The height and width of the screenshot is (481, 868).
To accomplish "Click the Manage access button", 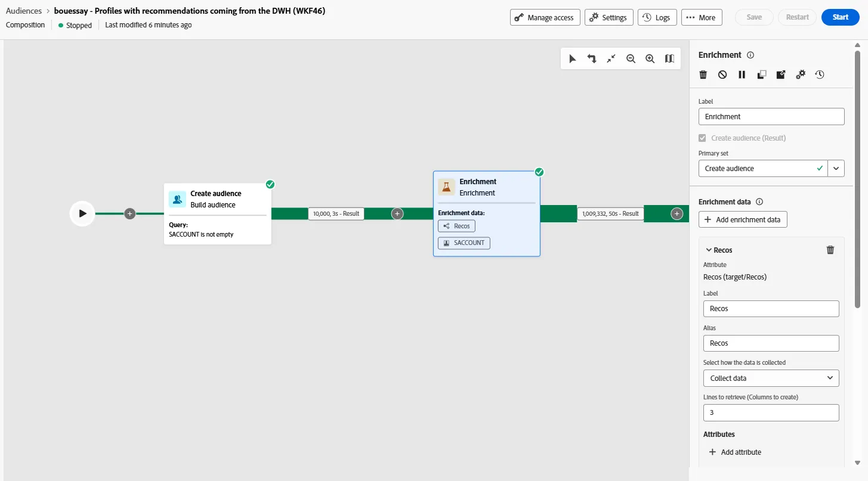I will click(x=545, y=17).
